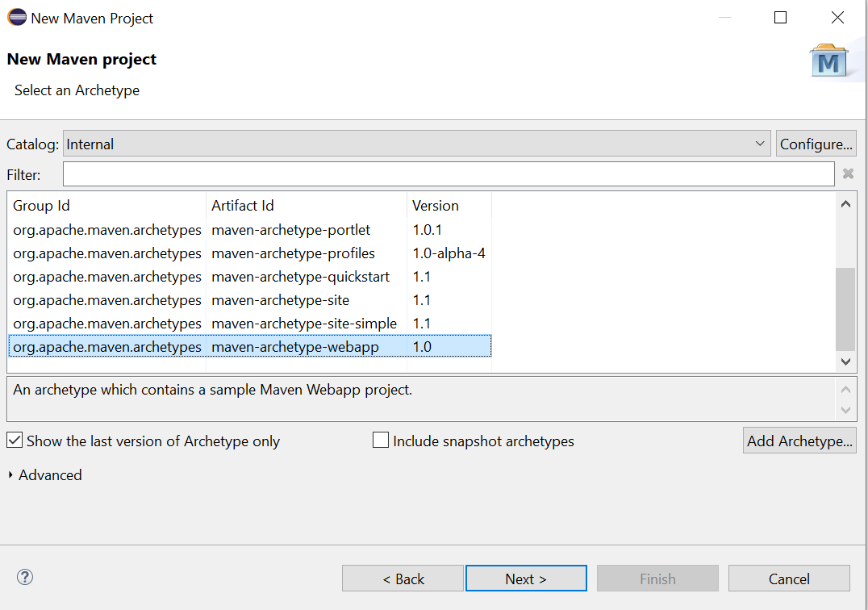This screenshot has width=868, height=610.
Task: Click the Eclipse icon in the title bar
Action: click(x=15, y=16)
